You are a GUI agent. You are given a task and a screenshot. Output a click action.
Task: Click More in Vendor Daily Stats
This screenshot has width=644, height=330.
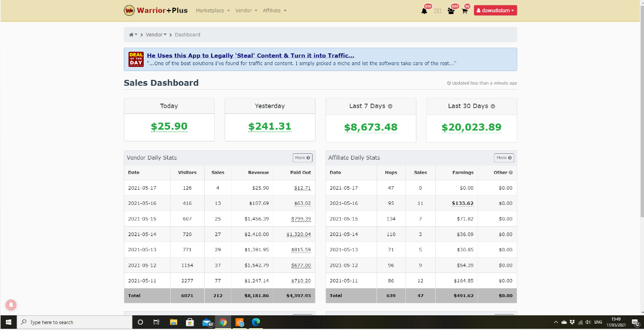click(302, 158)
